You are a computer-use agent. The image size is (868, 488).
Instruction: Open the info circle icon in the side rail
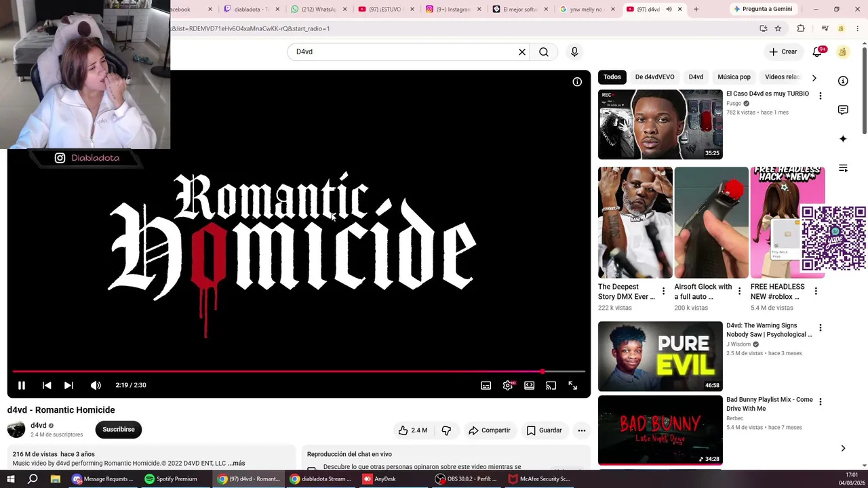[x=843, y=81]
